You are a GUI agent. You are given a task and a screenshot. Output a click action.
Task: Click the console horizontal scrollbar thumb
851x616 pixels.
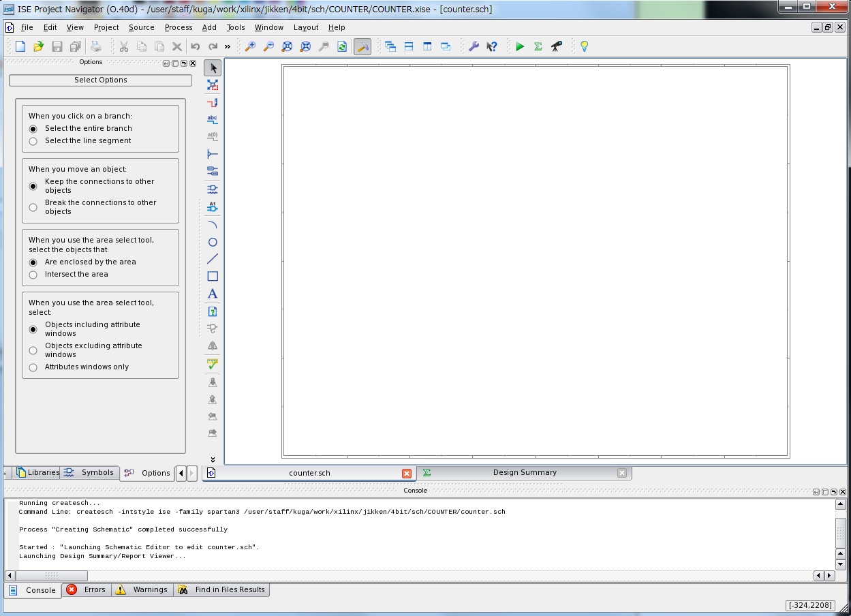coord(52,576)
